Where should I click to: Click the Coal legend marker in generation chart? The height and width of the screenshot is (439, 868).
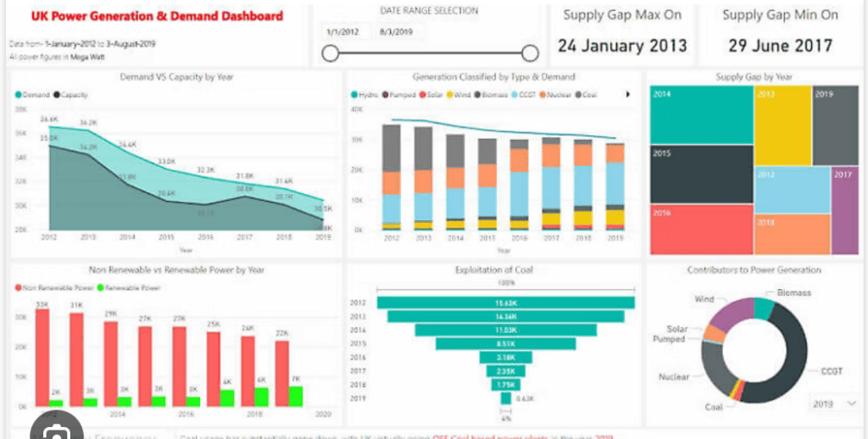(580, 95)
